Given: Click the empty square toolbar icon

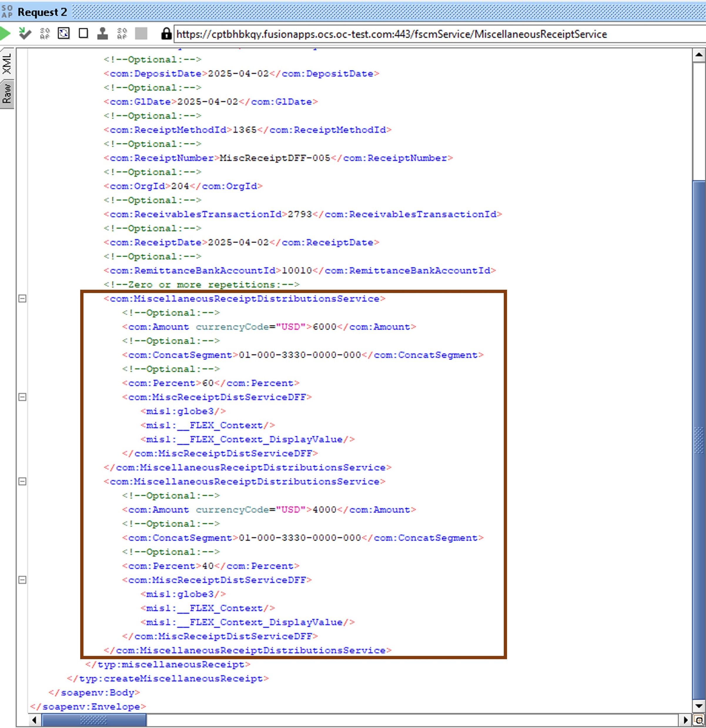Looking at the screenshot, I should click(x=83, y=34).
